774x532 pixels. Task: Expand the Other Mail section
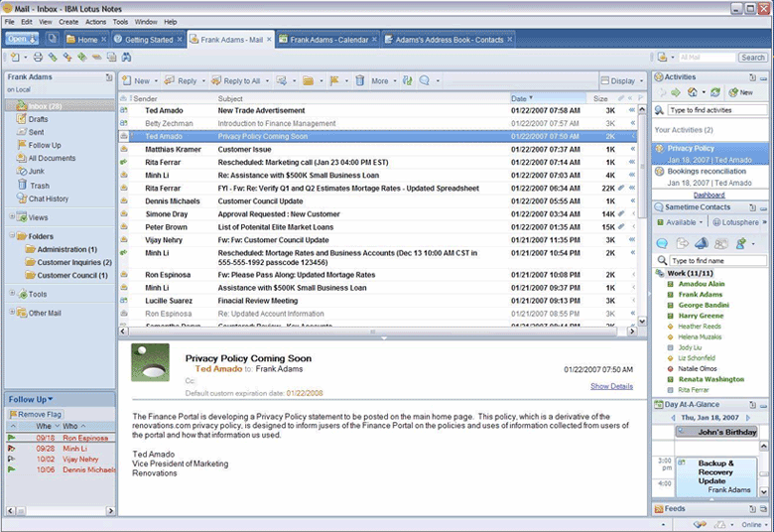pyautogui.click(x=12, y=313)
